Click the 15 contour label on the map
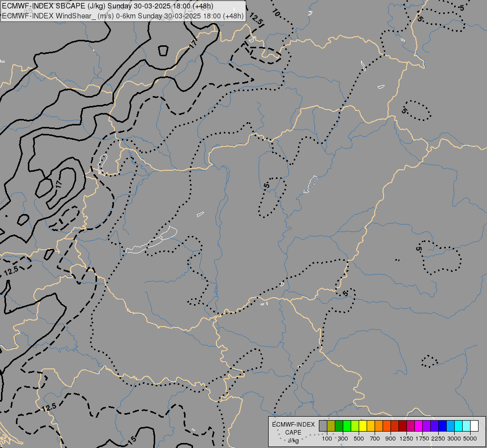Viewport: 487px width, 448px height. click(x=132, y=440)
